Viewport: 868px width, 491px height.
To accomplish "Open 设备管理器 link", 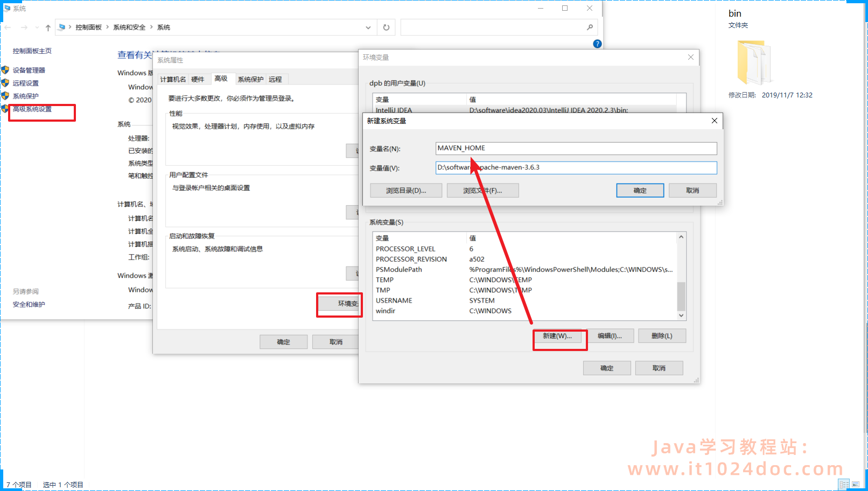I will coord(29,70).
